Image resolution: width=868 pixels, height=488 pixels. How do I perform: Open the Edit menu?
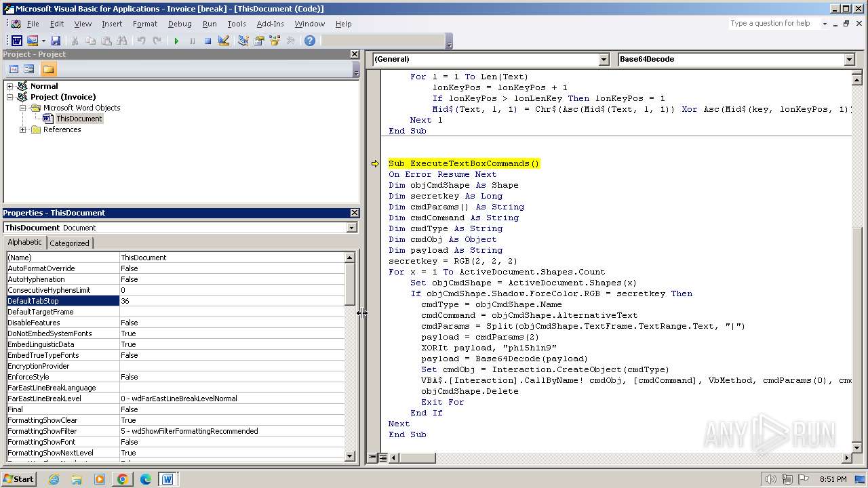click(57, 24)
